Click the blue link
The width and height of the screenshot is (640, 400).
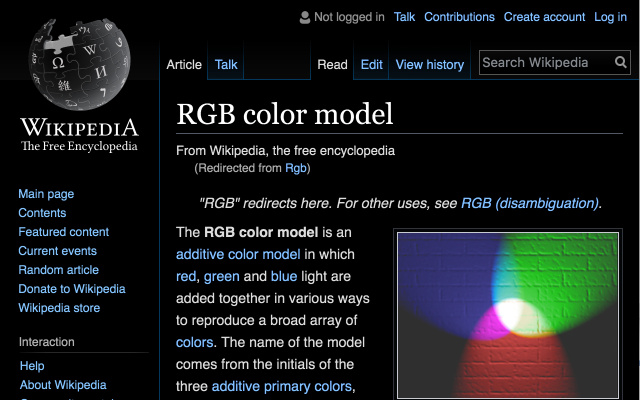[x=284, y=276]
